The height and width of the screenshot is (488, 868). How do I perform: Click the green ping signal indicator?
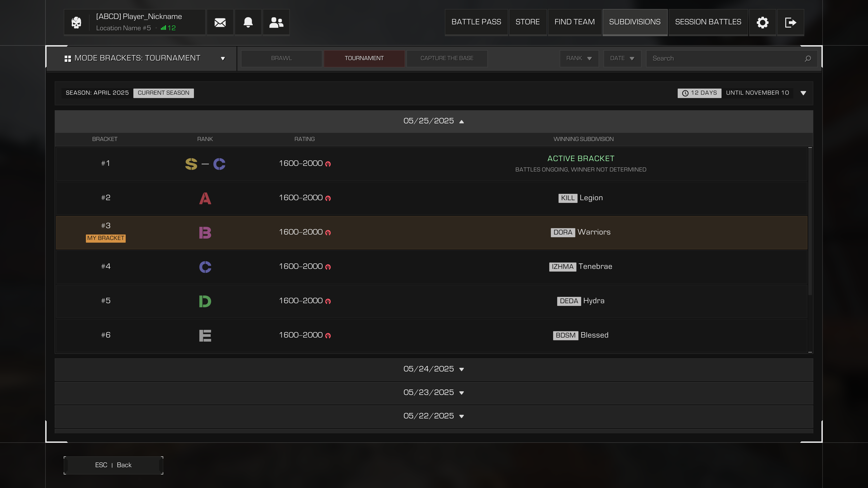(x=163, y=28)
